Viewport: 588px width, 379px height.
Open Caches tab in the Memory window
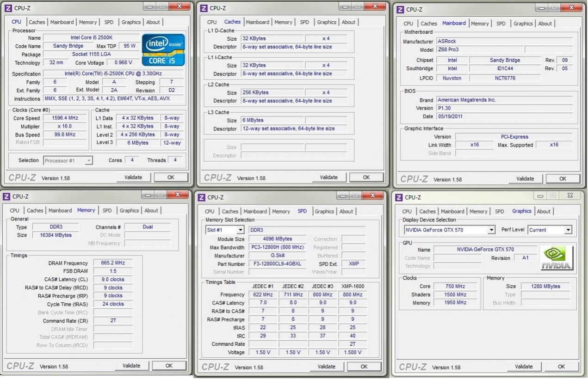tap(35, 210)
